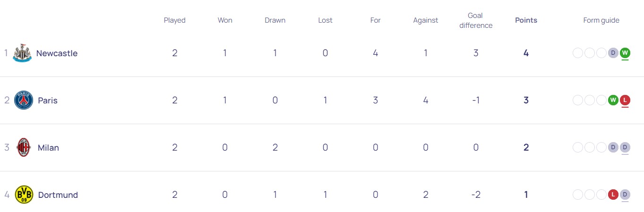This screenshot has width=644, height=212.
Task: Click Milan's last D form badge
Action: (x=625, y=147)
